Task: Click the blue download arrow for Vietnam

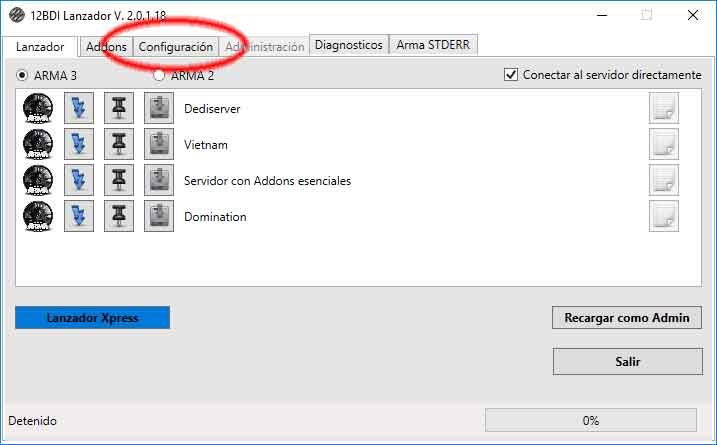Action: coord(79,144)
